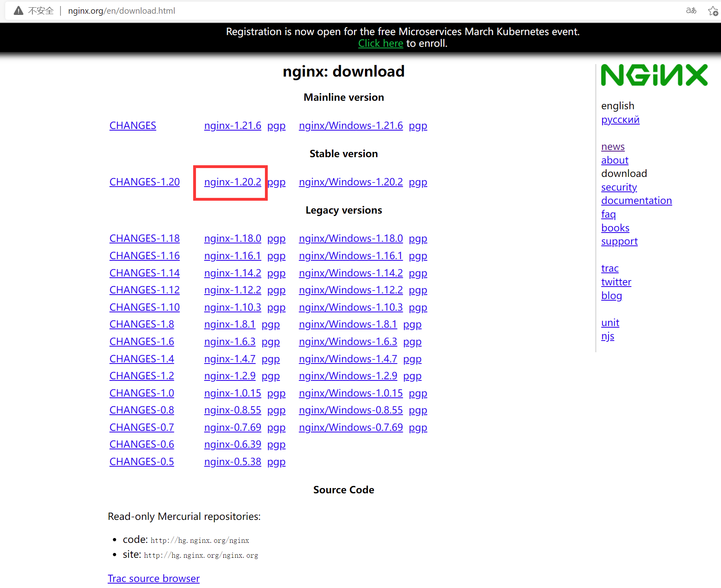721x588 pixels.
Task: Click 'Click here' to enroll in Kubernetes event
Action: 380,43
